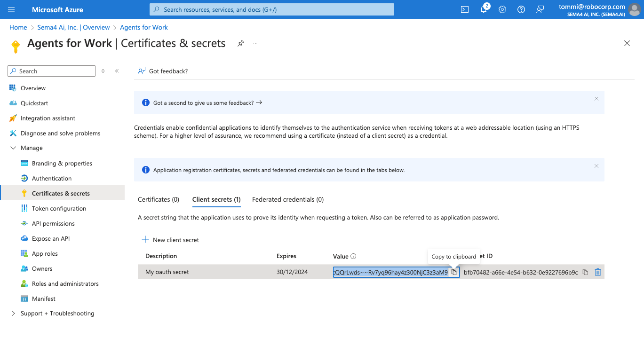
Task: Collapse the sidebar with double chevron
Action: [x=117, y=71]
